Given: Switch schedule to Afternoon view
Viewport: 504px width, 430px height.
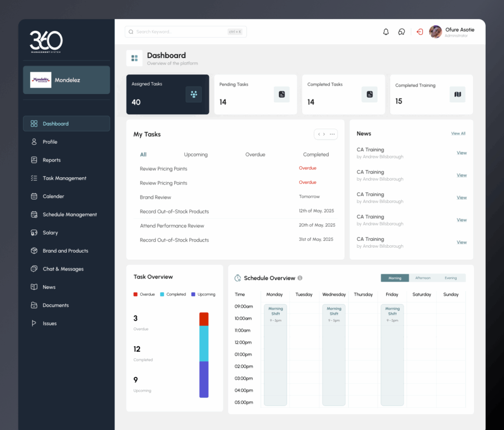Looking at the screenshot, I should click(x=423, y=278).
